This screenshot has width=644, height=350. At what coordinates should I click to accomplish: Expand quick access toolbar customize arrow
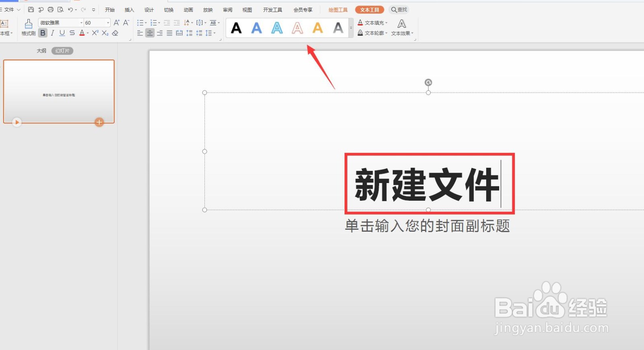pyautogui.click(x=93, y=10)
